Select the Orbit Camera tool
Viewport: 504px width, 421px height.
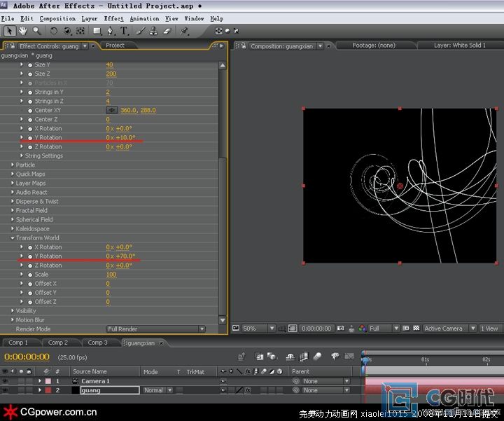(67, 31)
